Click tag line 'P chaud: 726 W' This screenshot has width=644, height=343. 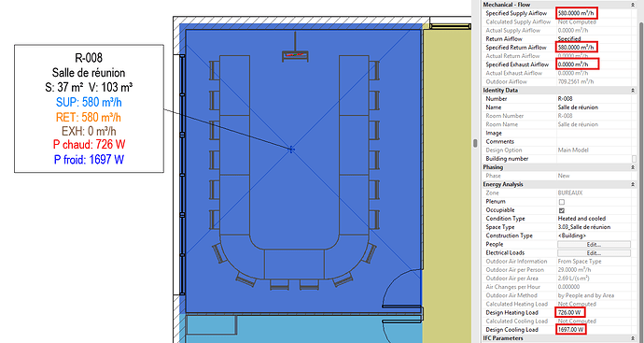click(x=89, y=144)
